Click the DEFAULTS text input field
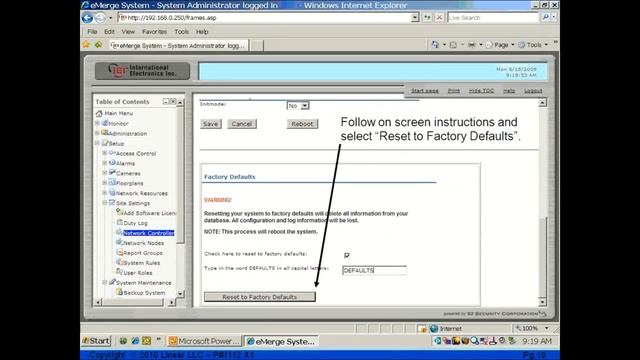 (374, 270)
